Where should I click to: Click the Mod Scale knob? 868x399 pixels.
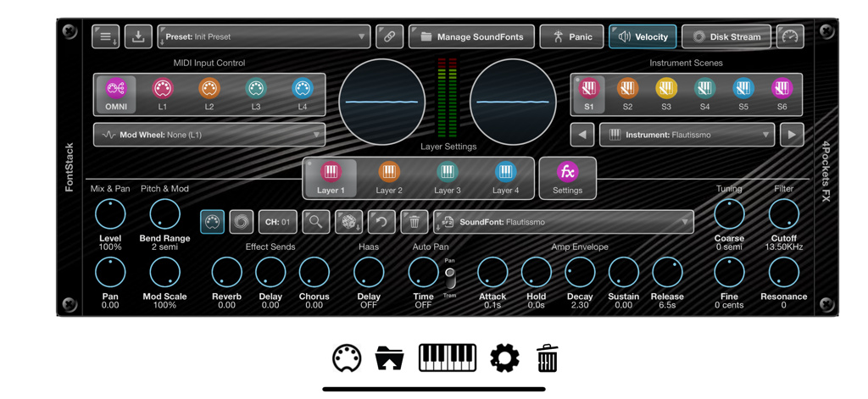(165, 272)
